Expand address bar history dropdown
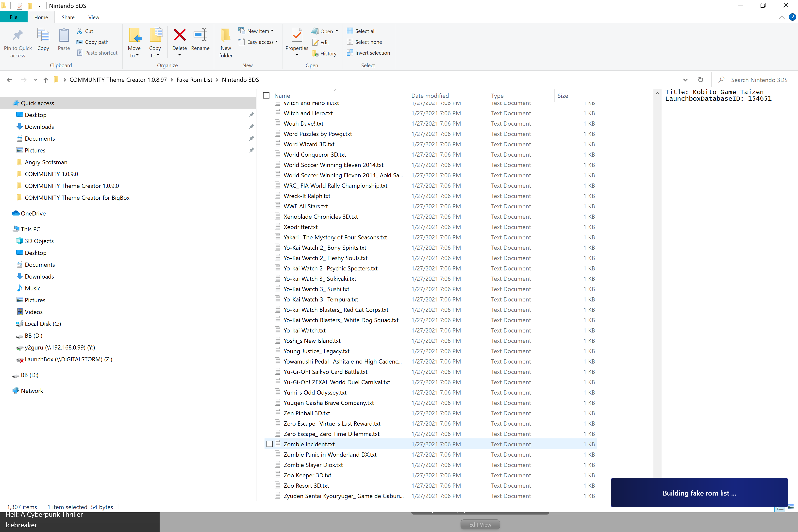The height and width of the screenshot is (532, 798). coord(685,80)
